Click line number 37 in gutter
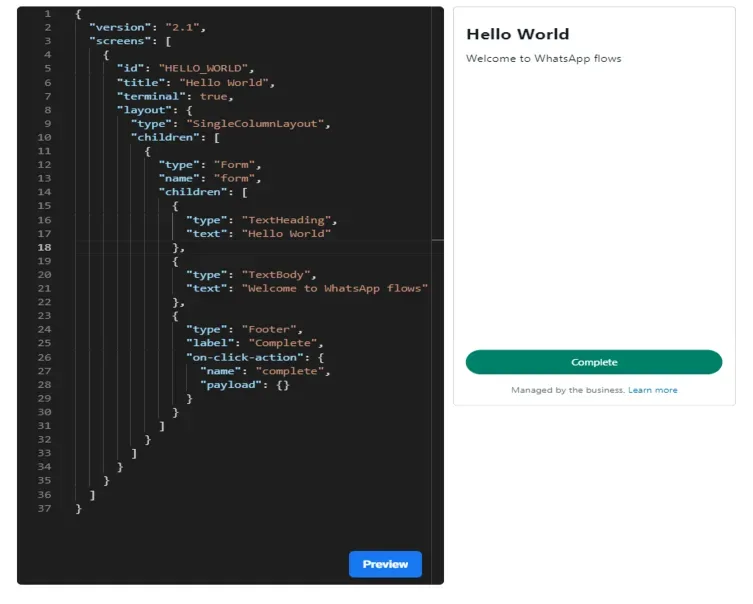Screen dimensions: 753x604 [44, 508]
